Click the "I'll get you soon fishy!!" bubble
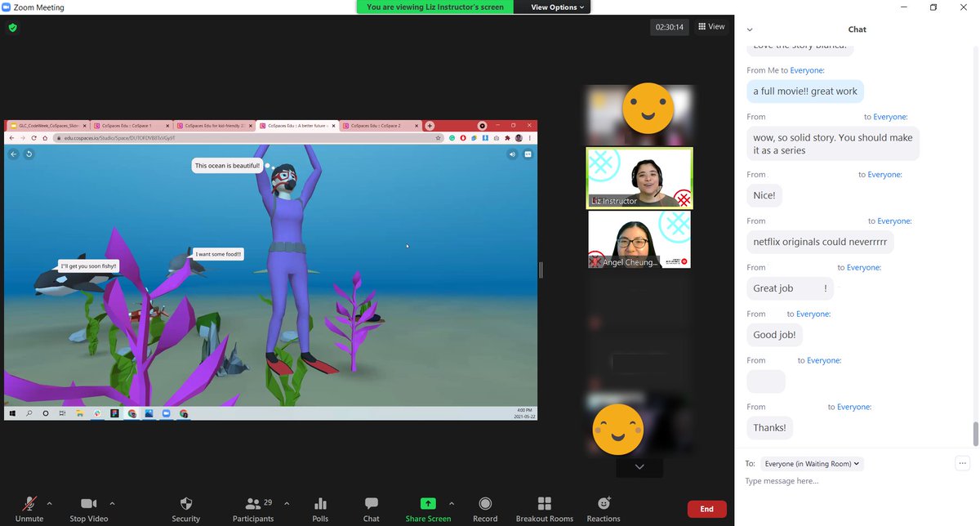The height and width of the screenshot is (526, 980). pyautogui.click(x=88, y=265)
